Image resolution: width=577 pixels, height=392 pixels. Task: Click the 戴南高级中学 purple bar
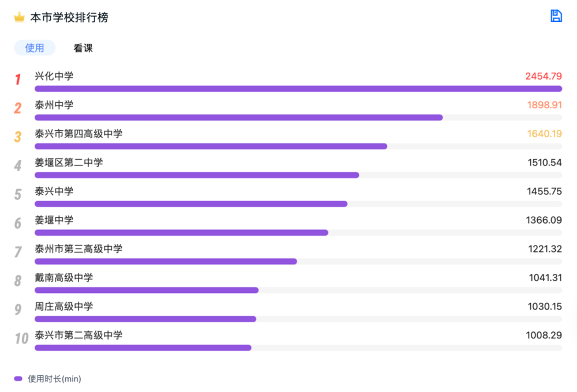click(x=147, y=290)
